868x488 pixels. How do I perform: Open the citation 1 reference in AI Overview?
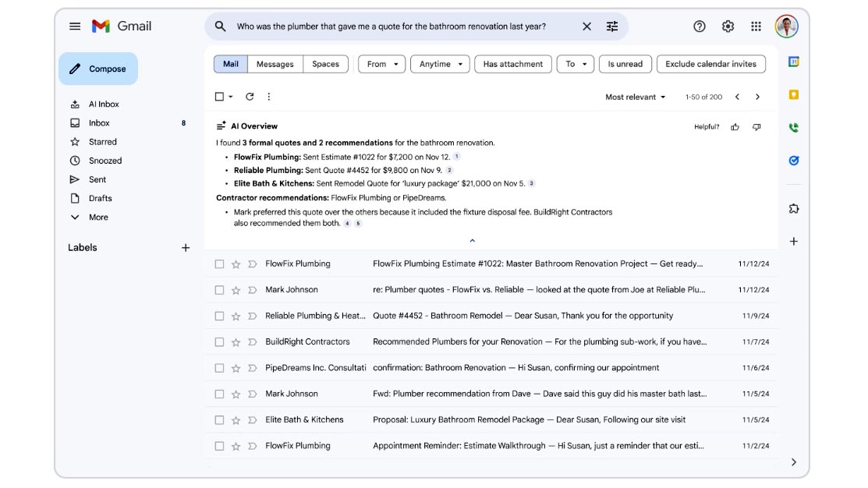[457, 154]
